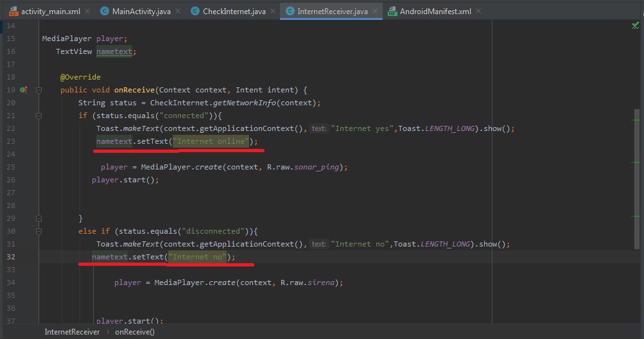
Task: Click sirena resource reference
Action: 321,282
